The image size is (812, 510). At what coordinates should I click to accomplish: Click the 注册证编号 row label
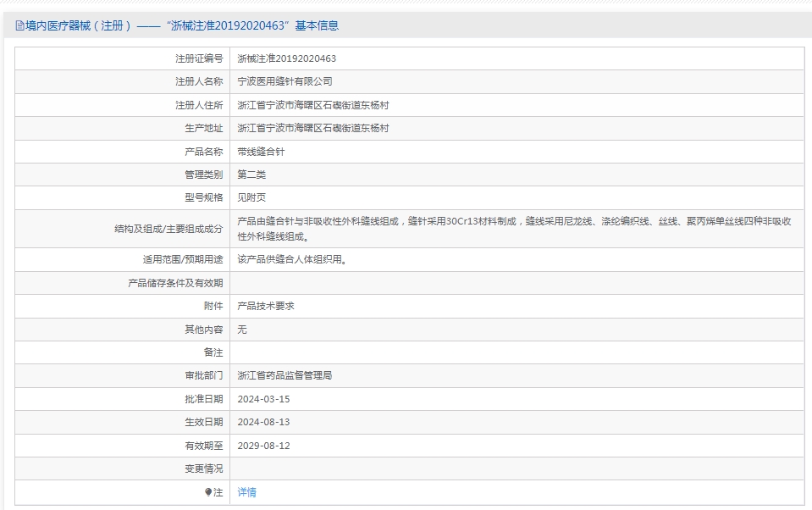(199, 58)
